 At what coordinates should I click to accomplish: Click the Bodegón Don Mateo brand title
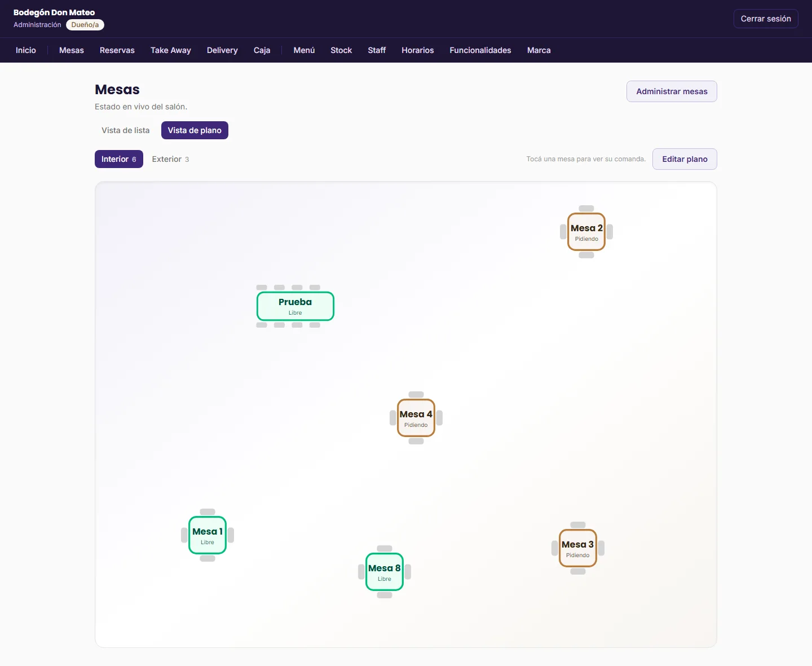coord(54,12)
